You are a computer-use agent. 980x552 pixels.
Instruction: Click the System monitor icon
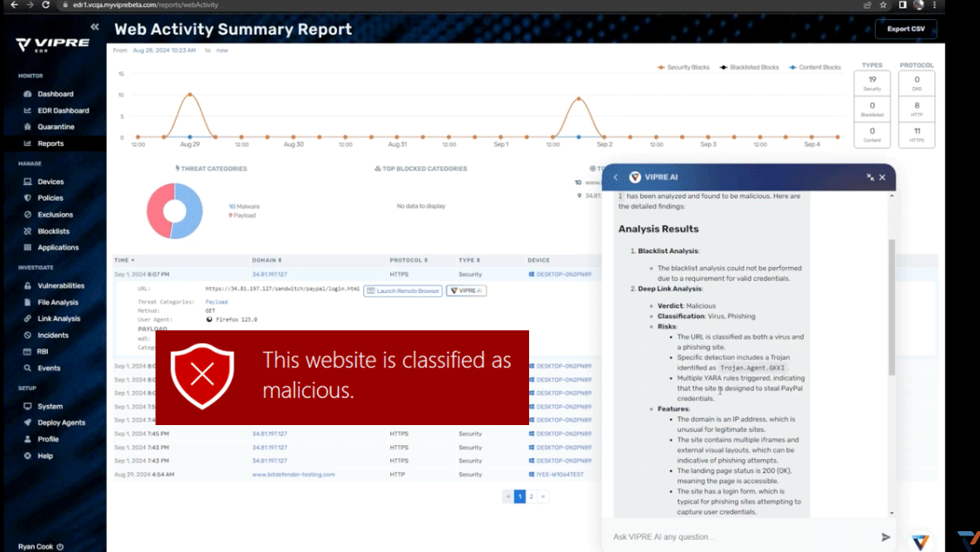tap(28, 406)
